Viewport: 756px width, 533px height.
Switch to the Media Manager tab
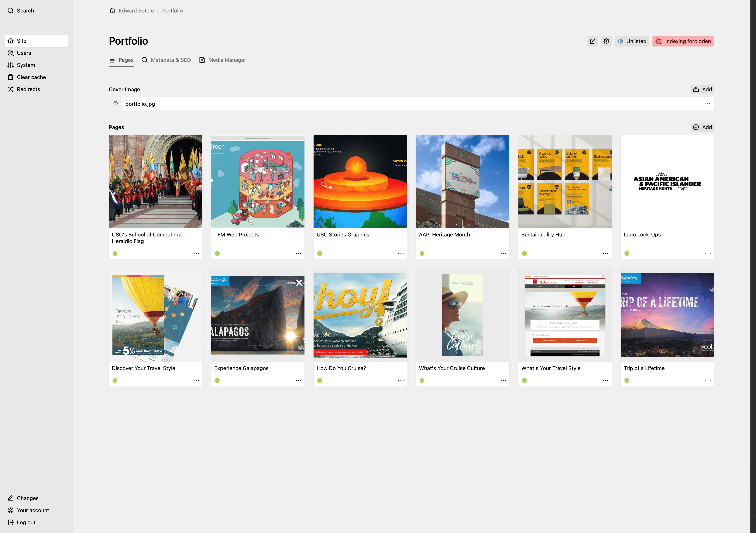coord(223,60)
